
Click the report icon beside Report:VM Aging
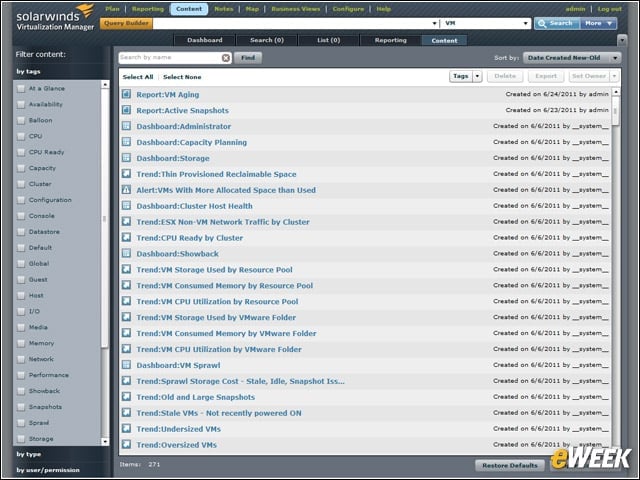(127, 94)
